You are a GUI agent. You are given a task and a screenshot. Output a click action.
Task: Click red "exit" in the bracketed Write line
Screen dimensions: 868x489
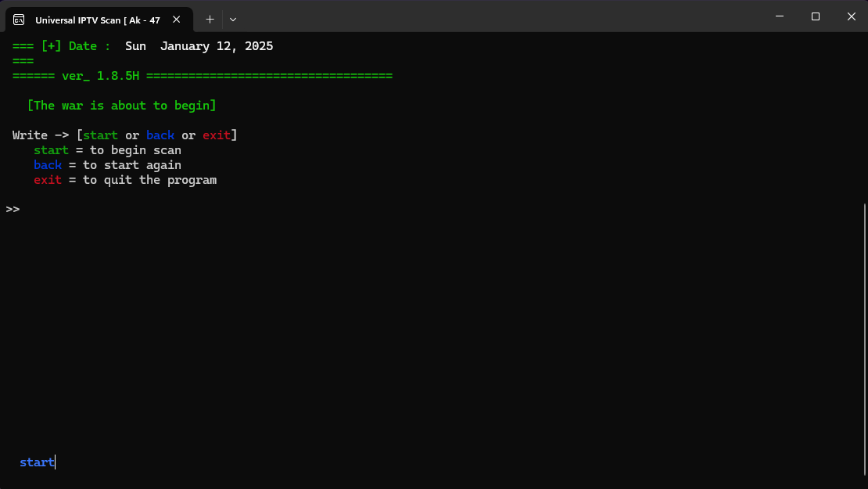(217, 135)
